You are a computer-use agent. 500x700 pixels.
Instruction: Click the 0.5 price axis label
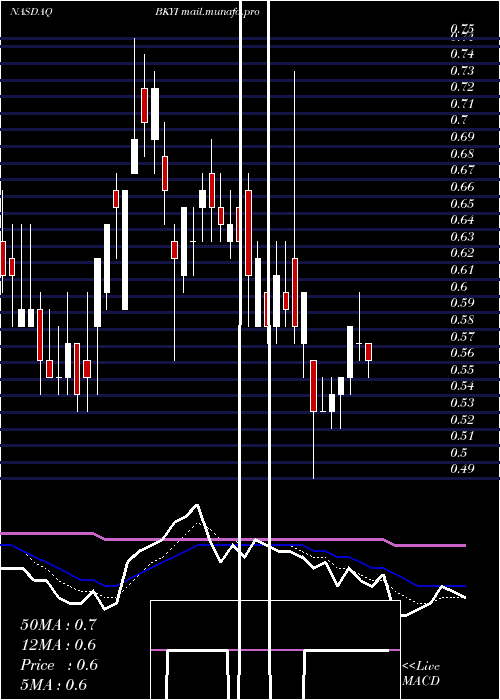coord(459,453)
